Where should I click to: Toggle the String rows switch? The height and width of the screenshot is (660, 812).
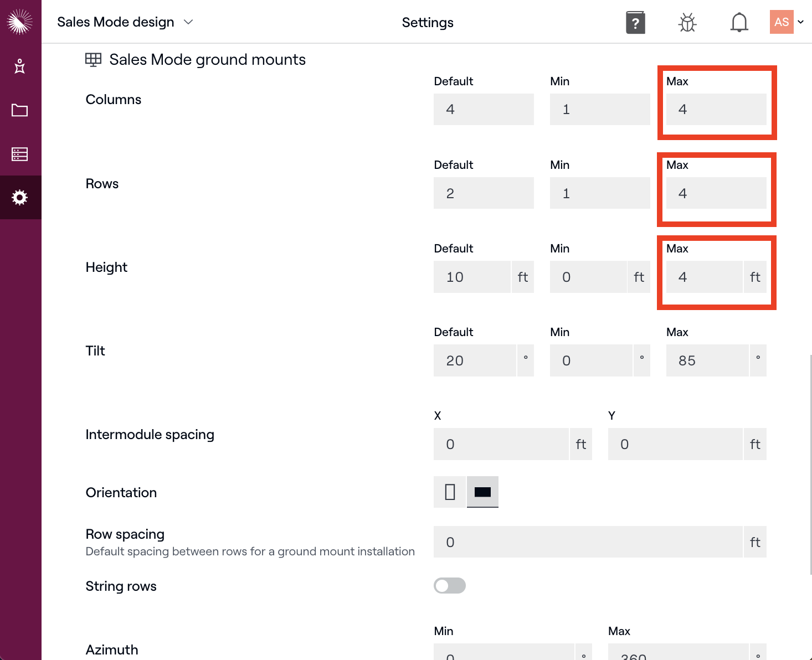click(x=450, y=586)
